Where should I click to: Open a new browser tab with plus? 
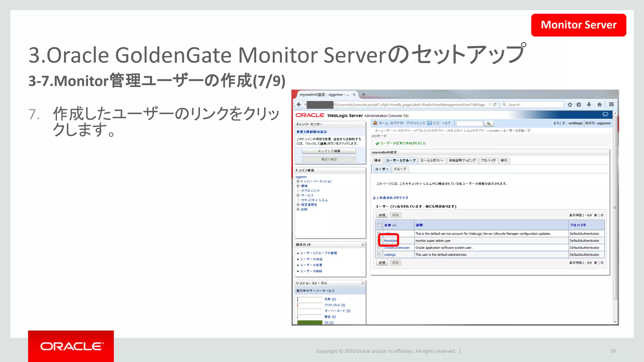(364, 94)
